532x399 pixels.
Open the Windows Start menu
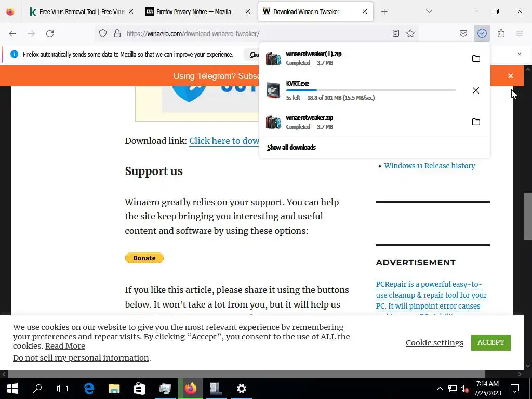coord(12,389)
